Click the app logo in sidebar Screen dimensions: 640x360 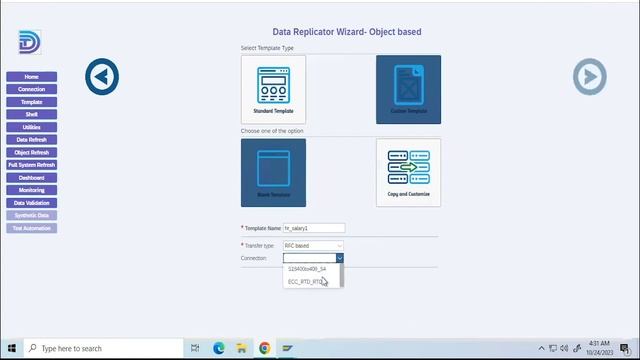(x=30, y=42)
